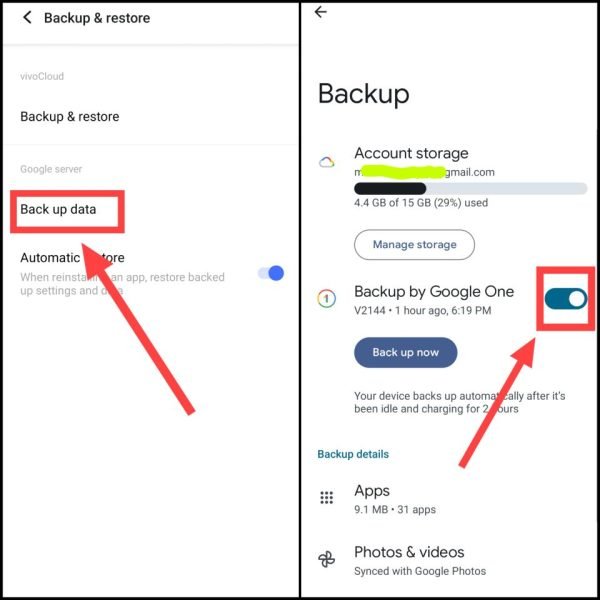Tap the back arrow on Backup screen
The height and width of the screenshot is (600, 600).
(320, 12)
